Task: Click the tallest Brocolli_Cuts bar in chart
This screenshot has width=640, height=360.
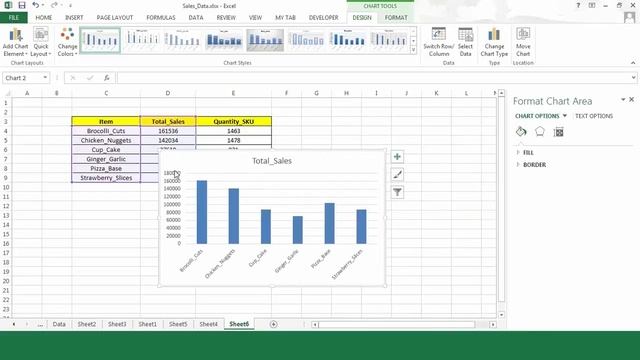Action: [x=202, y=212]
